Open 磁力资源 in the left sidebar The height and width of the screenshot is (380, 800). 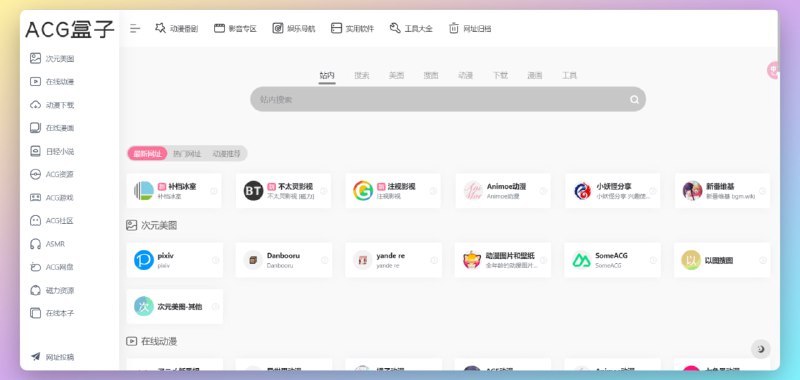[x=52, y=290]
